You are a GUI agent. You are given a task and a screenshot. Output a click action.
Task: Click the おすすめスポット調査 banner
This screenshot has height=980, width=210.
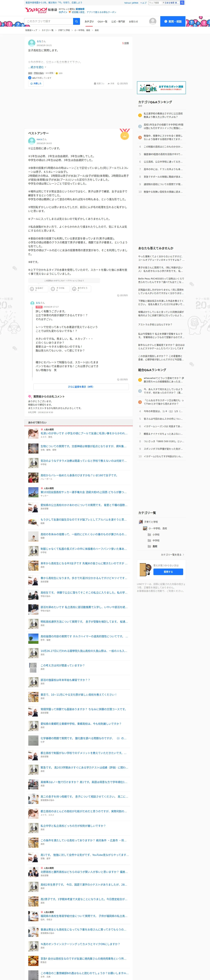point(161,88)
